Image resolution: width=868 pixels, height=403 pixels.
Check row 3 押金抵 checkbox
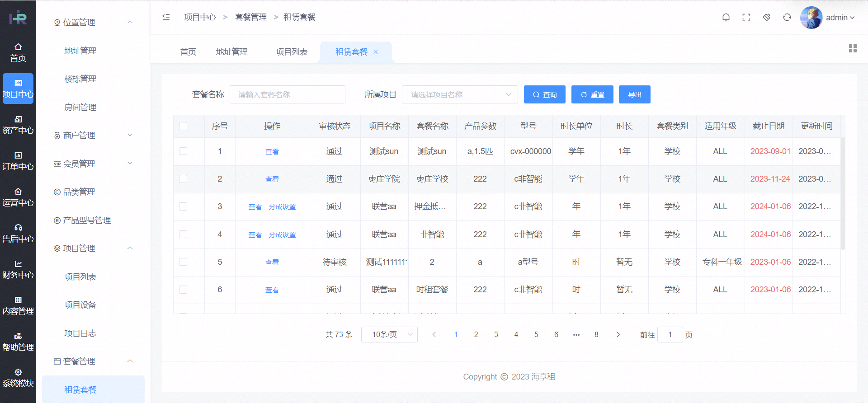(183, 206)
